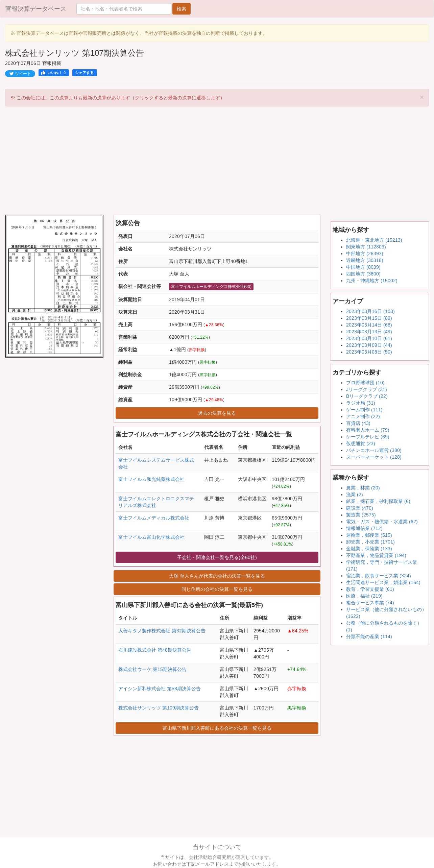434x868 pixels.
Task: Open 近畿地方 (30318) region link
Action: (x=364, y=260)
